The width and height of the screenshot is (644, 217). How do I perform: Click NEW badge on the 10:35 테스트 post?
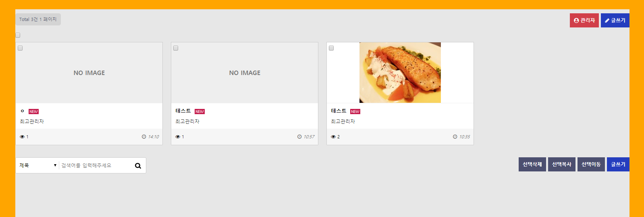click(355, 111)
